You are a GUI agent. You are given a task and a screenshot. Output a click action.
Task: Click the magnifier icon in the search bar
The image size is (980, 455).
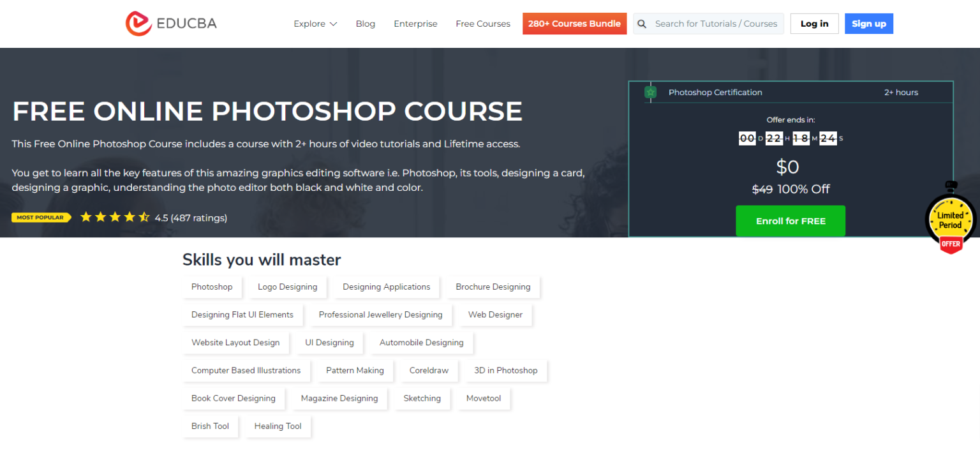pyautogui.click(x=642, y=24)
